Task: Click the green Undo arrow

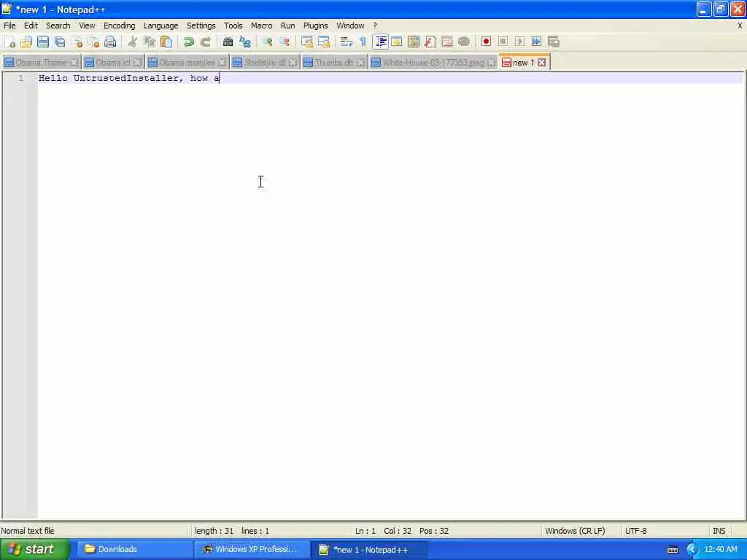Action: coord(189,42)
